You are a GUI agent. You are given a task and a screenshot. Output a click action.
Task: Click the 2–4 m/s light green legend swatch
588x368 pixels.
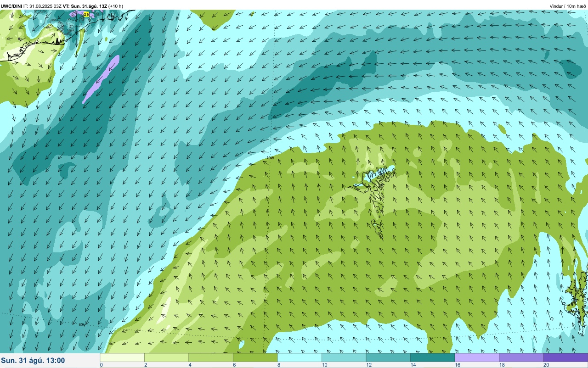point(166,357)
